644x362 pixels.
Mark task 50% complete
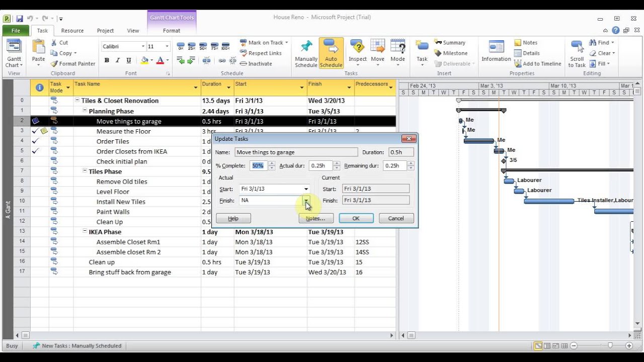203,46
